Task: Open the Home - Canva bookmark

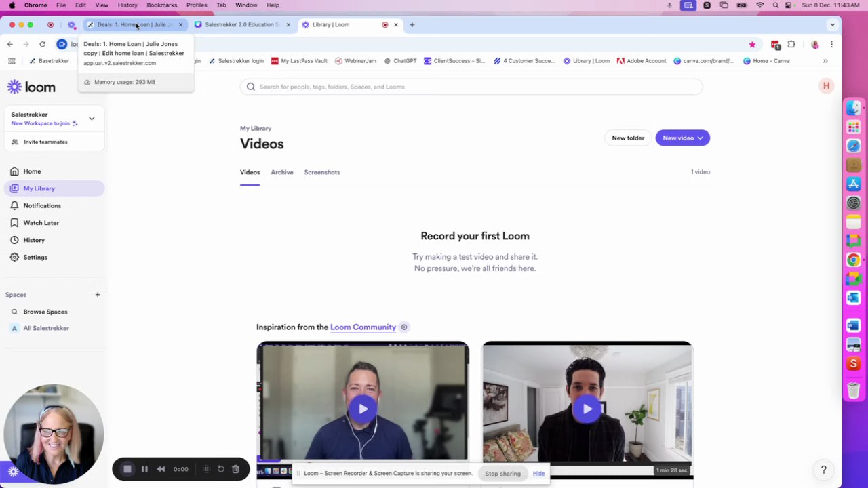Action: [766, 61]
